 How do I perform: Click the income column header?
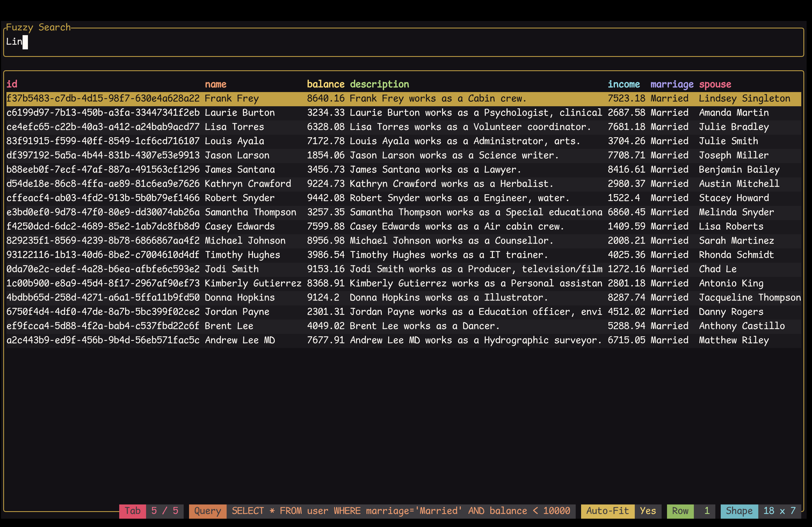point(624,84)
